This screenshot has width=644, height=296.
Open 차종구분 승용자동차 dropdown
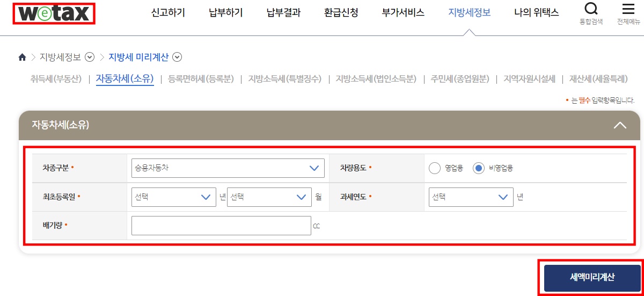228,168
